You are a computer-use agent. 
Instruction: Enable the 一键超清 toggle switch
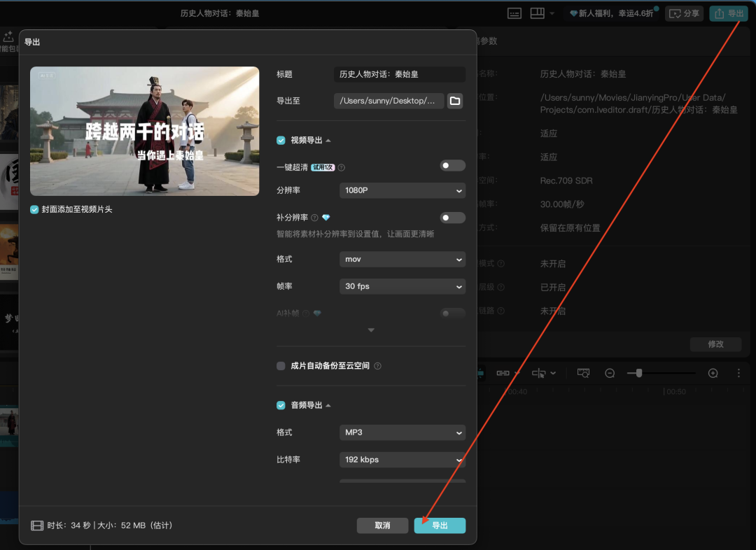452,166
